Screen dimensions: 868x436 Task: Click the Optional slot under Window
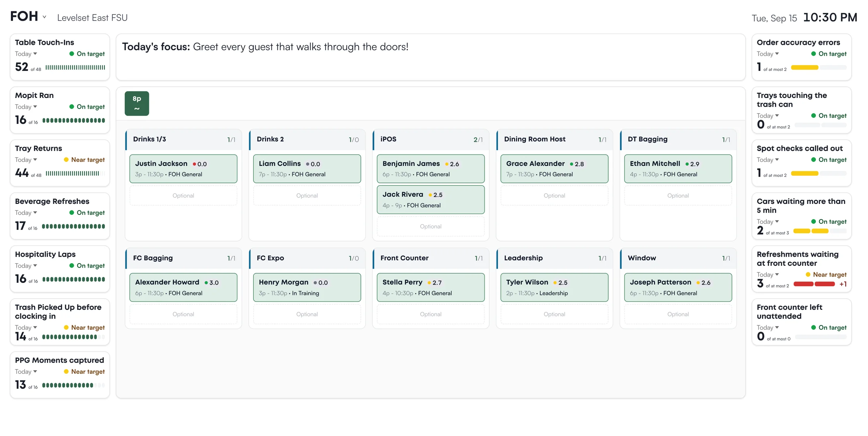(678, 314)
